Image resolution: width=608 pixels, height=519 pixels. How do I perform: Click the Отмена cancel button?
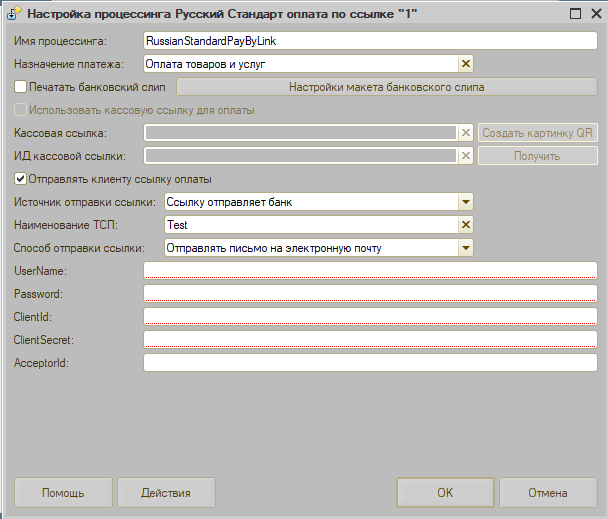[548, 493]
